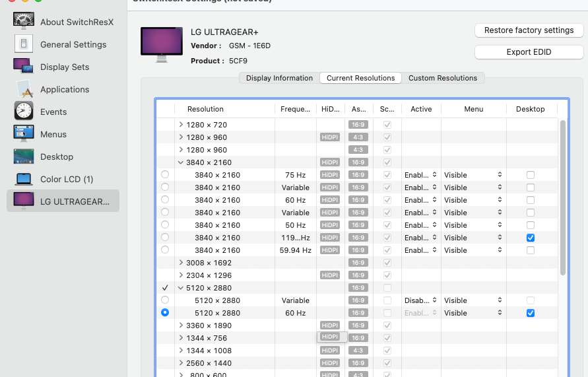588x377 pixels.
Task: Select radio for 5120 × 2880 Variable
Action: point(165,300)
